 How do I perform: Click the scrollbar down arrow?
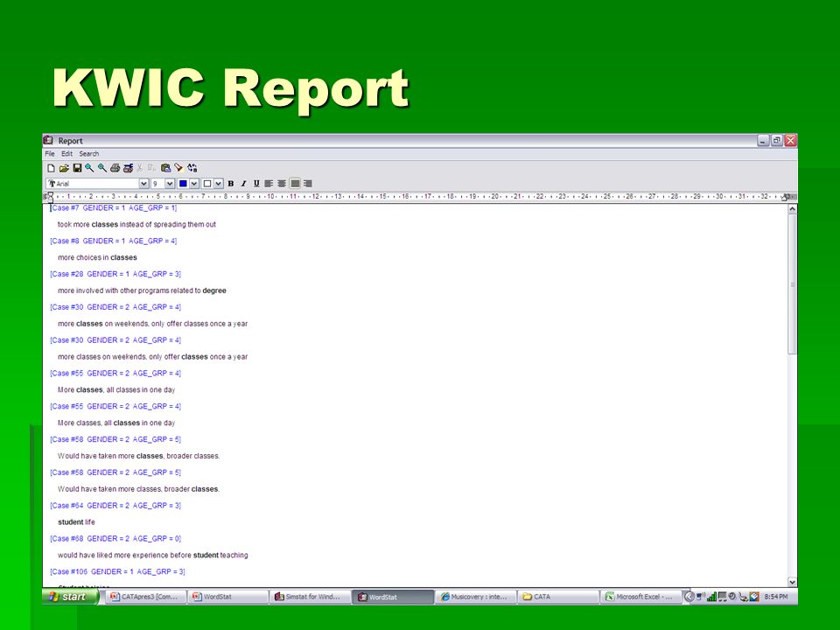(x=792, y=582)
